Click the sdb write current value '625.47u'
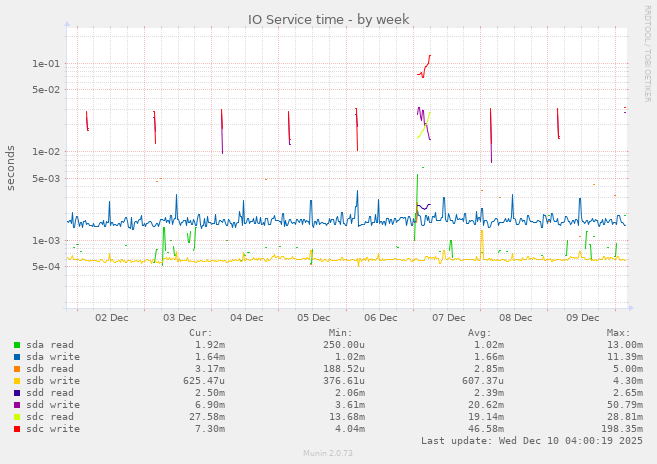Viewport: 657px width, 464px height. tap(204, 381)
